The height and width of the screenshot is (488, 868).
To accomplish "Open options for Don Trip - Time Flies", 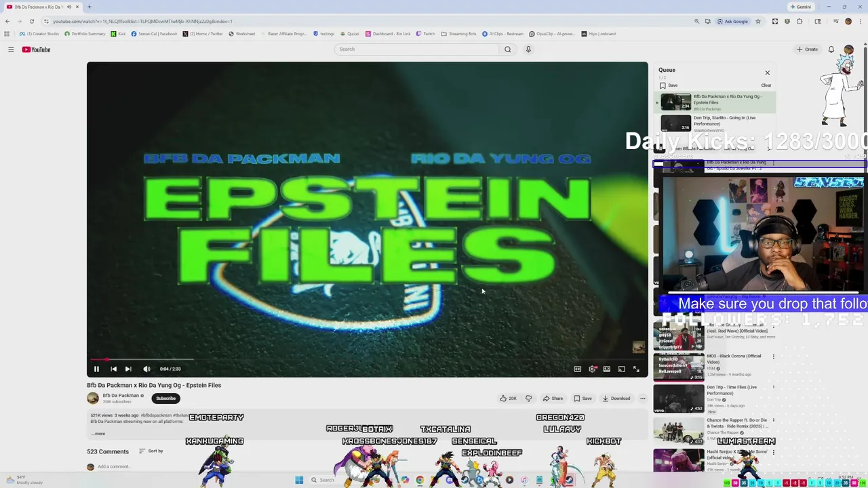I will coord(774,388).
